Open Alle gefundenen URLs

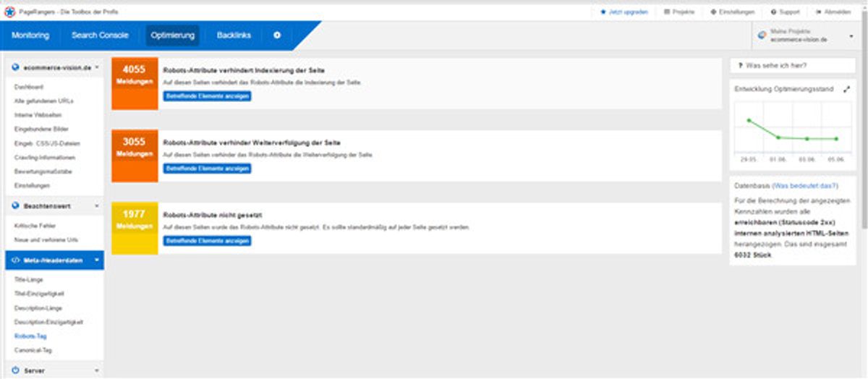[43, 101]
